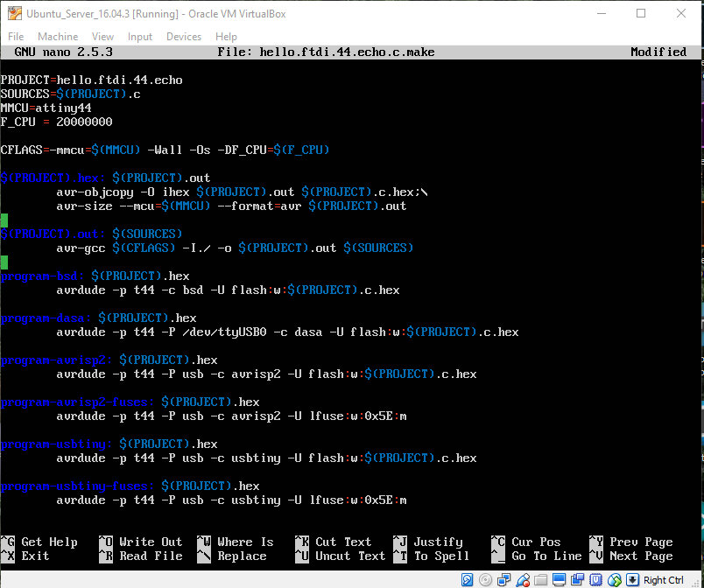The width and height of the screenshot is (704, 588).
Task: Click the program-usbtiny: target line
Action: click(x=109, y=444)
